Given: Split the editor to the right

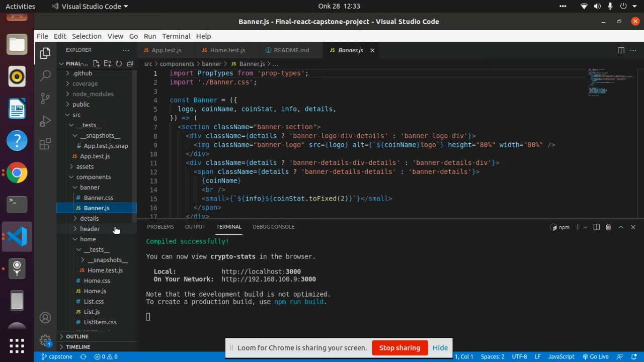Looking at the screenshot, I should tap(621, 50).
